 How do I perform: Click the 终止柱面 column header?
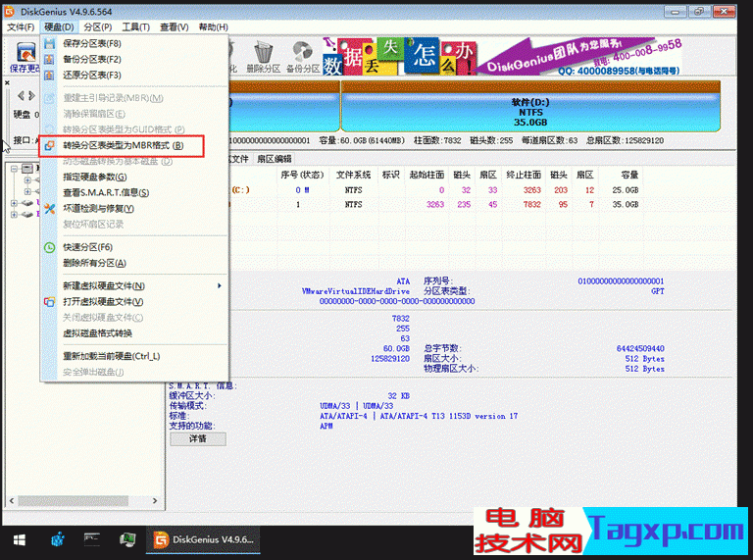tap(524, 175)
